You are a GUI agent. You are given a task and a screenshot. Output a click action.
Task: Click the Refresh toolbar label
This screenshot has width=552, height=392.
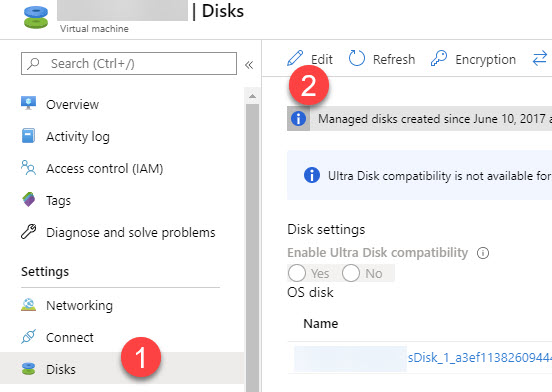click(x=394, y=59)
